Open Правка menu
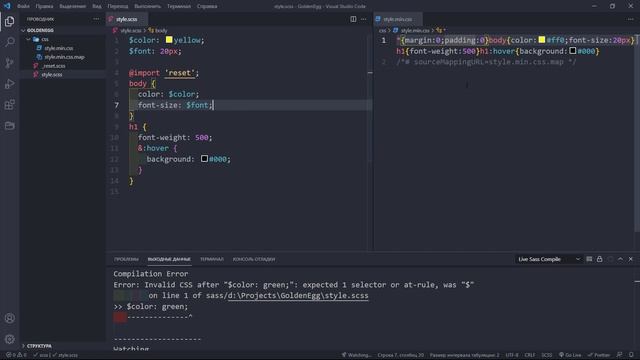The image size is (640, 360). [x=44, y=6]
